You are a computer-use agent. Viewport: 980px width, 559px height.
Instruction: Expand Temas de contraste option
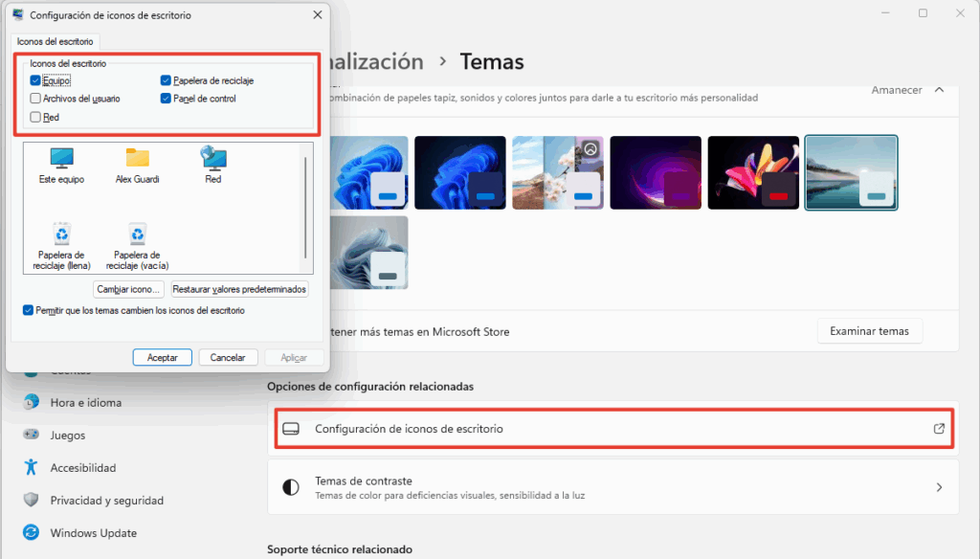click(x=939, y=487)
